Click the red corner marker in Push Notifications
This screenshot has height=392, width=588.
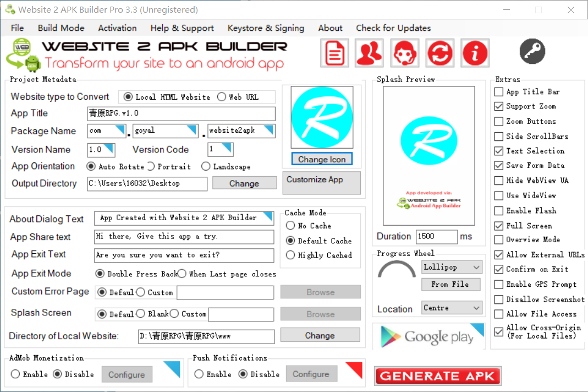[x=354, y=370]
